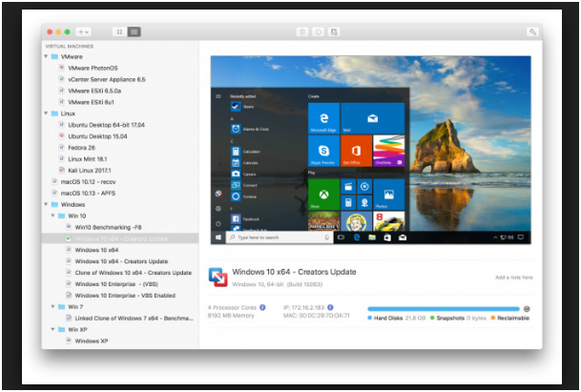Click info icon beside IP address
Image resolution: width=581 pixels, height=392 pixels.
click(x=330, y=307)
